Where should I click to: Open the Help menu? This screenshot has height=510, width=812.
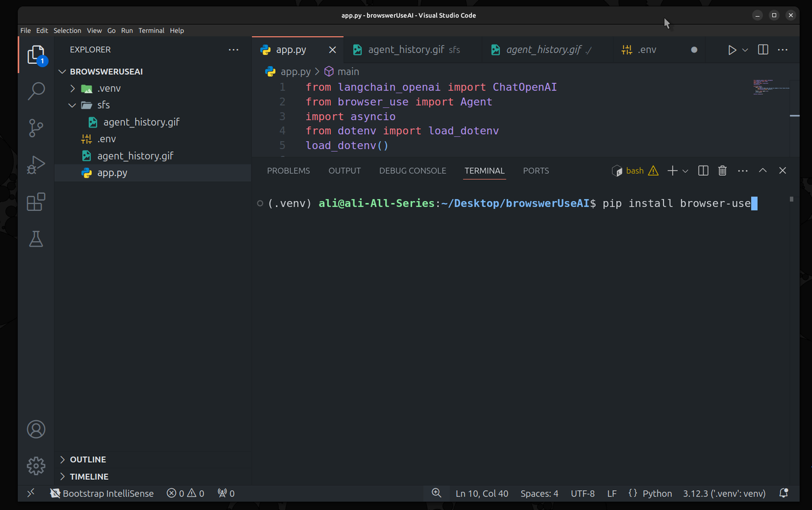177,30
